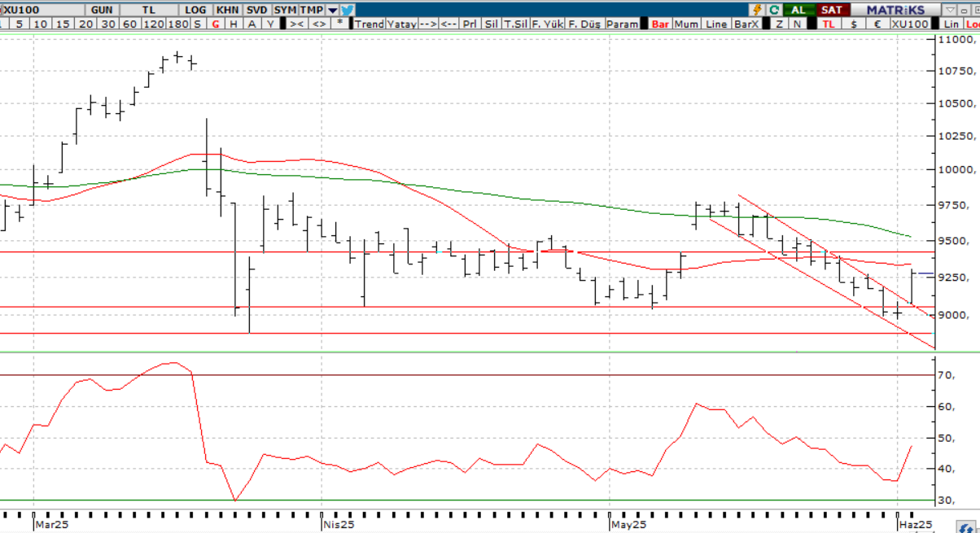Toggle the LOG scale button in top row
The image size is (980, 533).
[x=196, y=10]
